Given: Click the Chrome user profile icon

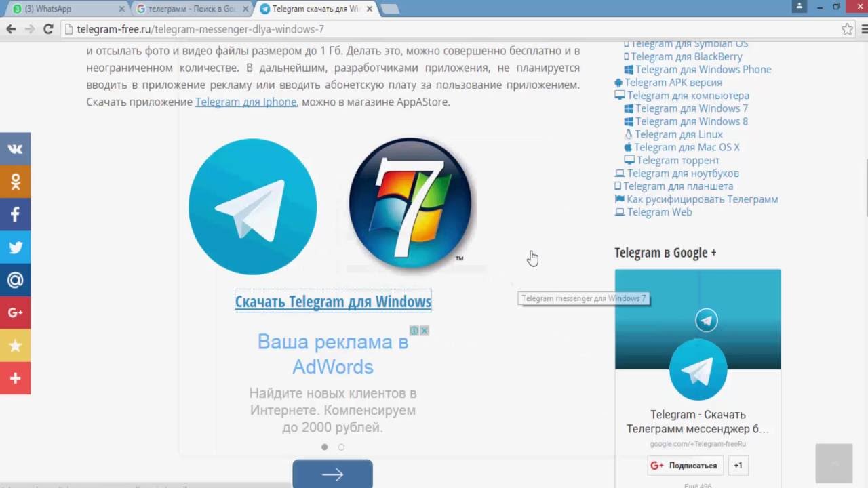Looking at the screenshot, I should (x=800, y=6).
